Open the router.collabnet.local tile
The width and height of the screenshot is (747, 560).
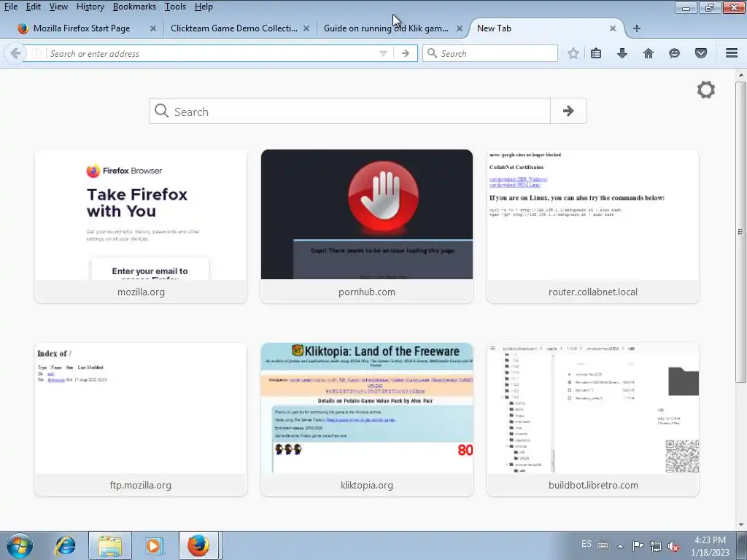593,226
